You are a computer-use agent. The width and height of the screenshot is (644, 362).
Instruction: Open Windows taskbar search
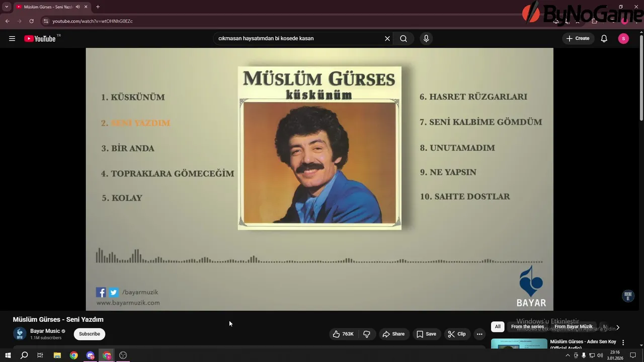pos(24,355)
